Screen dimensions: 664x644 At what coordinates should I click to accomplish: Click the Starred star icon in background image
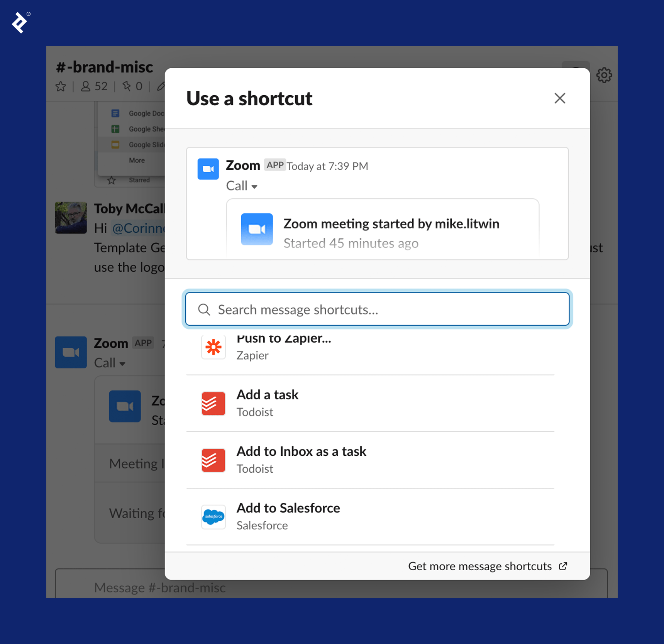(112, 180)
